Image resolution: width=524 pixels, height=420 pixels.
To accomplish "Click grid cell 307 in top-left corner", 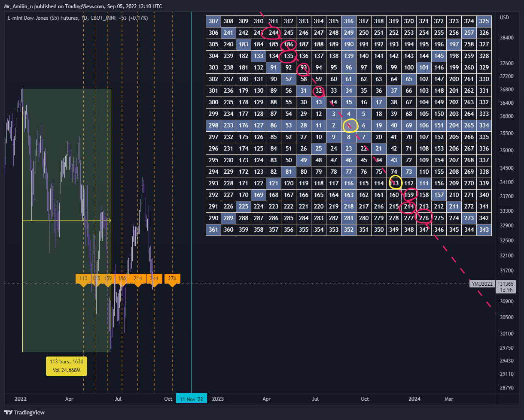I will coord(213,21).
